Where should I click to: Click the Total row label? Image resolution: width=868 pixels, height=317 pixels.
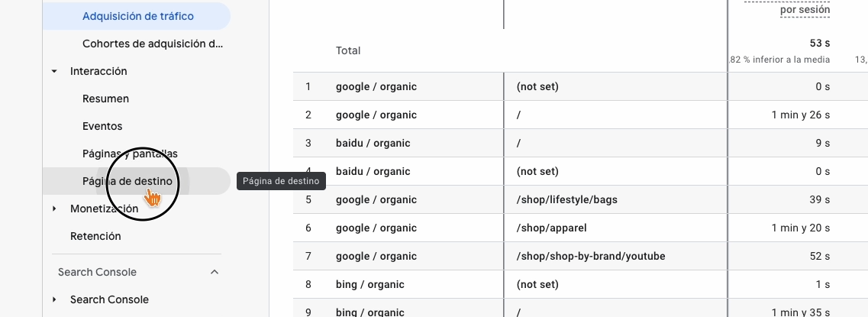348,50
